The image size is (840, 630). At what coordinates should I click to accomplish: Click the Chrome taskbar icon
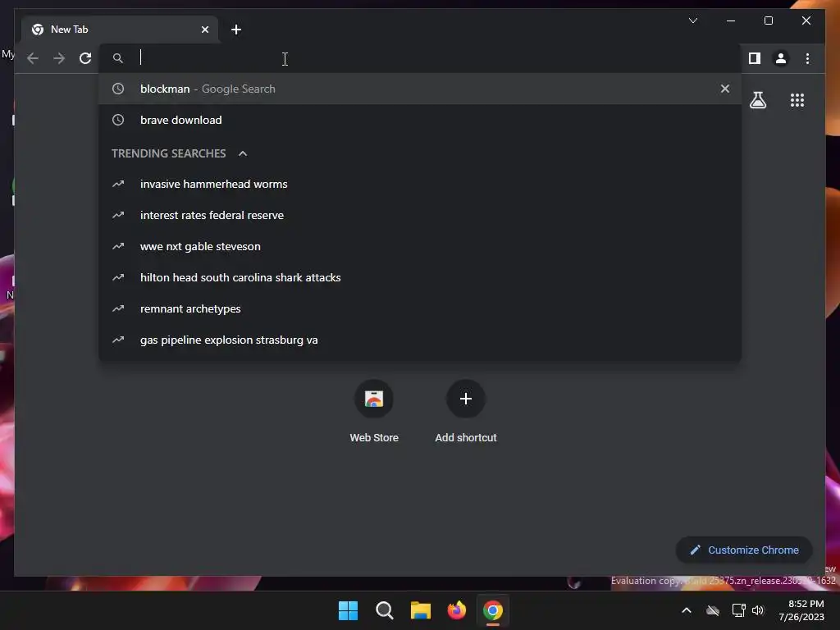click(x=493, y=610)
